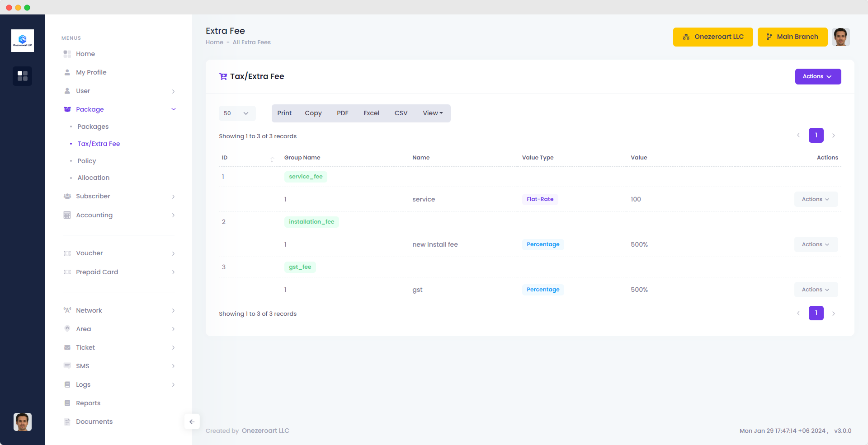
Task: Go to the next page in bottom pagination
Action: tap(834, 313)
